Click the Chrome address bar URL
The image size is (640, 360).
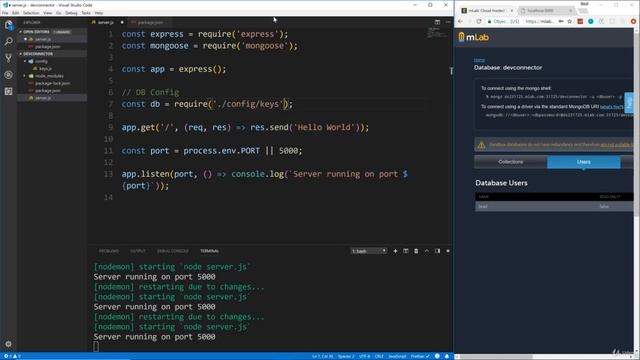pyautogui.click(x=540, y=21)
